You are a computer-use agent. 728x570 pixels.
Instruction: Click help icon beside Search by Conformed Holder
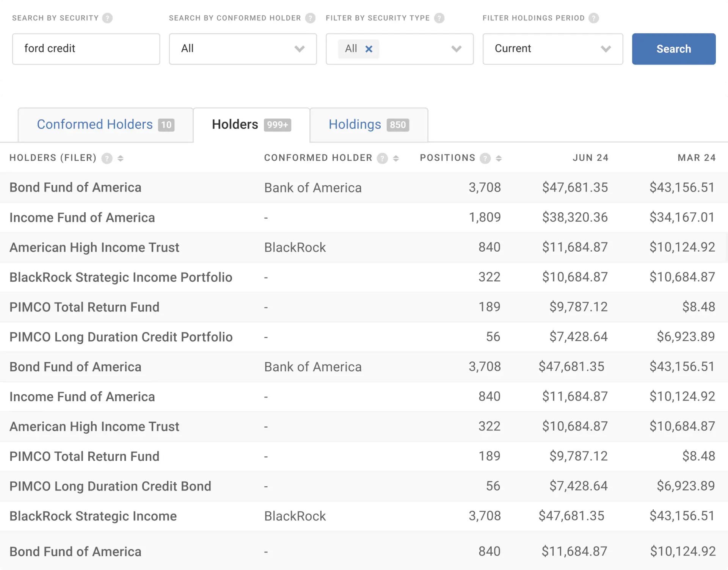tap(310, 18)
